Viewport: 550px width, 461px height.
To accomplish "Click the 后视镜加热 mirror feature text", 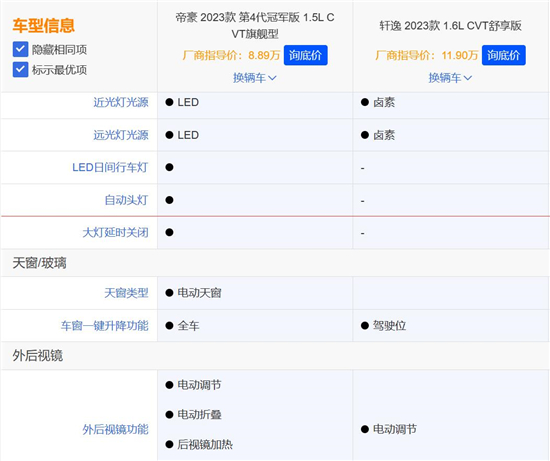I will pyautogui.click(x=205, y=445).
